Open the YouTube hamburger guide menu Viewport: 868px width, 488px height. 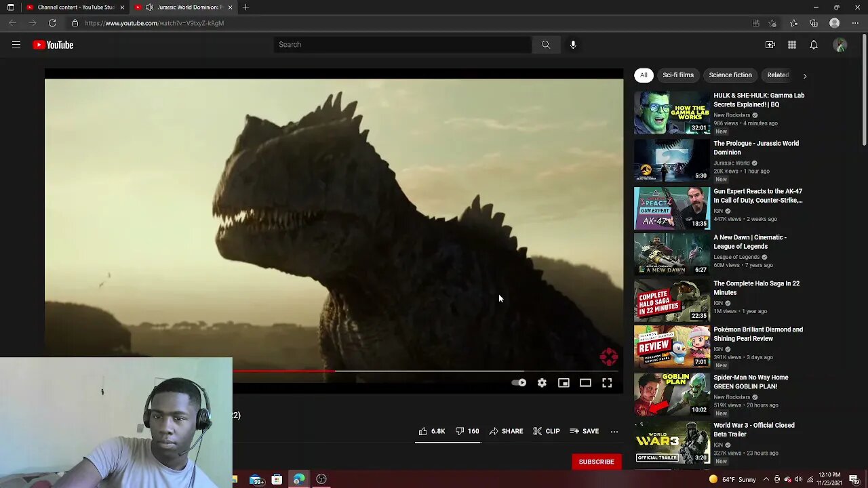pyautogui.click(x=16, y=45)
